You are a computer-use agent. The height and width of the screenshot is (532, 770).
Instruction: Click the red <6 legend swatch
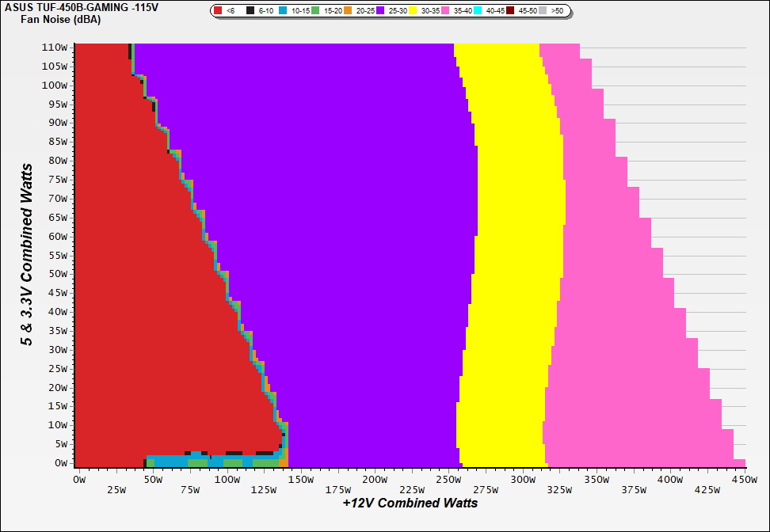(x=219, y=11)
